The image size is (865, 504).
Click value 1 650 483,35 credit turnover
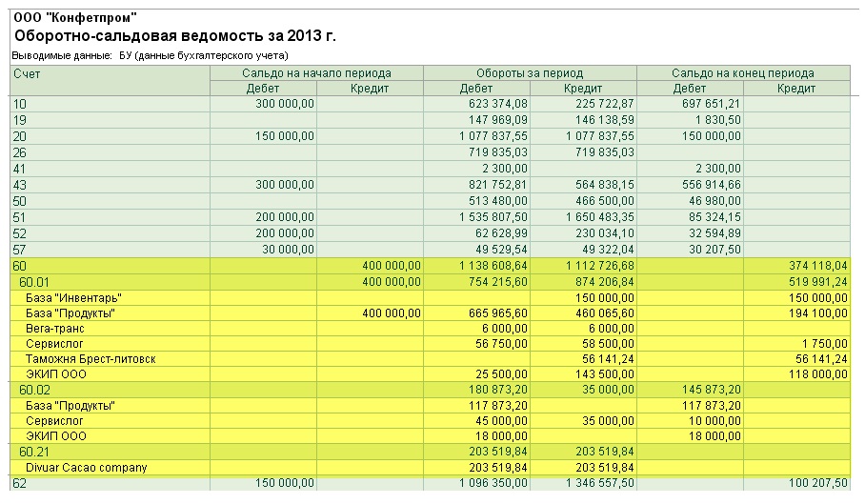point(599,217)
